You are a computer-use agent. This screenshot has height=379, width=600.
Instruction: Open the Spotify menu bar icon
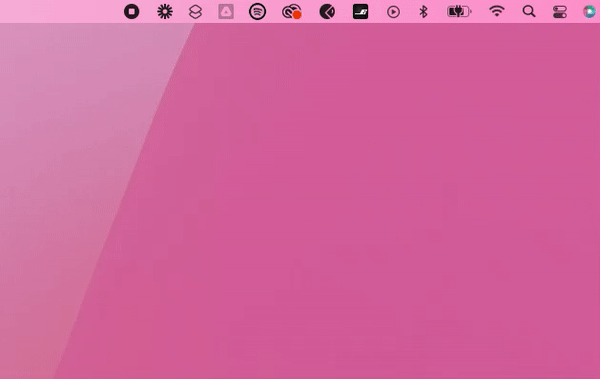(258, 11)
